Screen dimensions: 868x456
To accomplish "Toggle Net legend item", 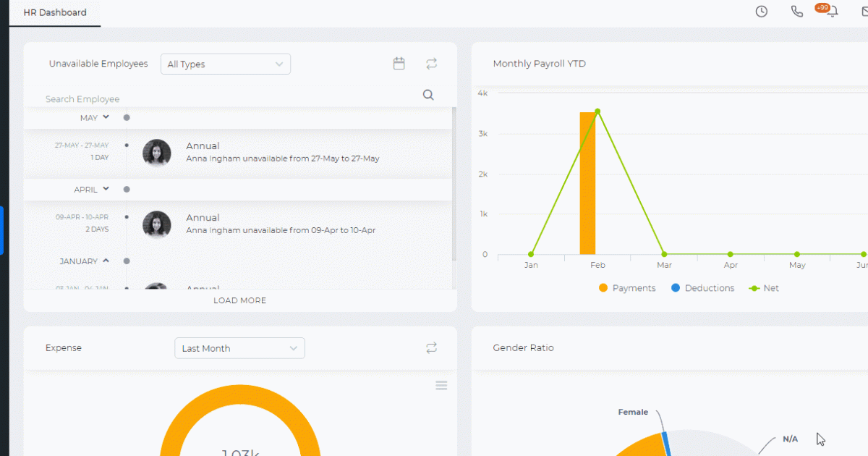I will (764, 288).
